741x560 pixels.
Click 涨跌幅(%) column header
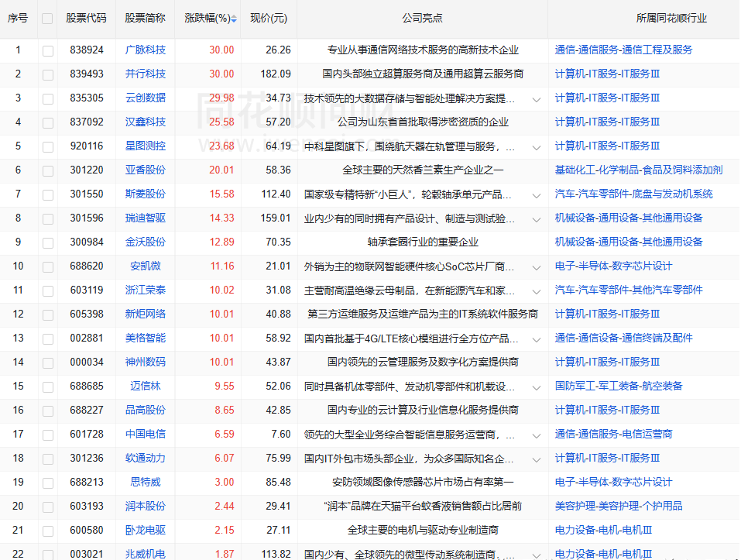click(208, 19)
